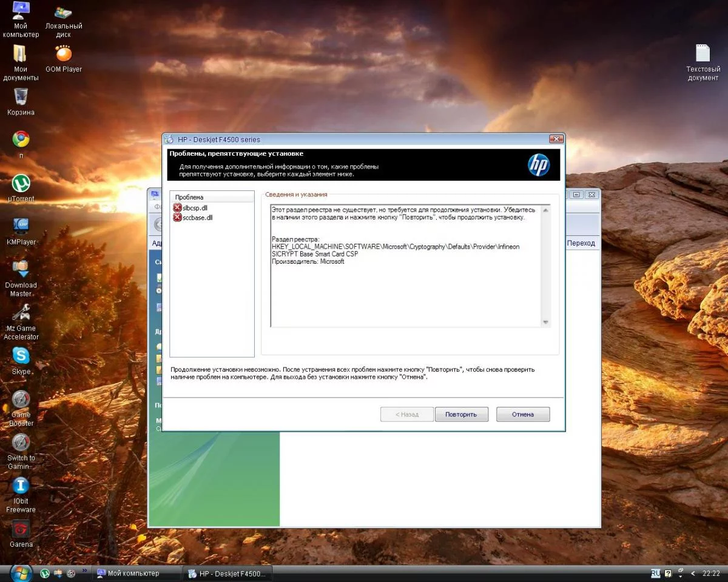Click scroll up arrow in details box
Screen dimensions: 728x582
pyautogui.click(x=545, y=210)
